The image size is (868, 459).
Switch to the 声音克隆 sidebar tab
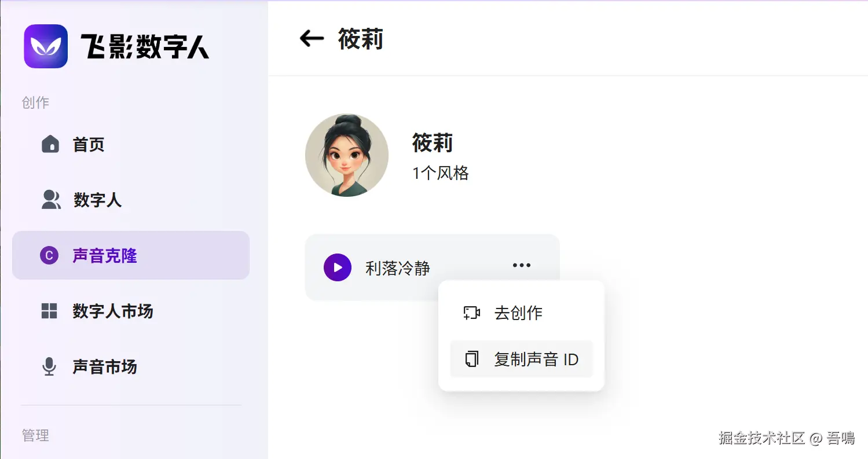click(x=105, y=256)
